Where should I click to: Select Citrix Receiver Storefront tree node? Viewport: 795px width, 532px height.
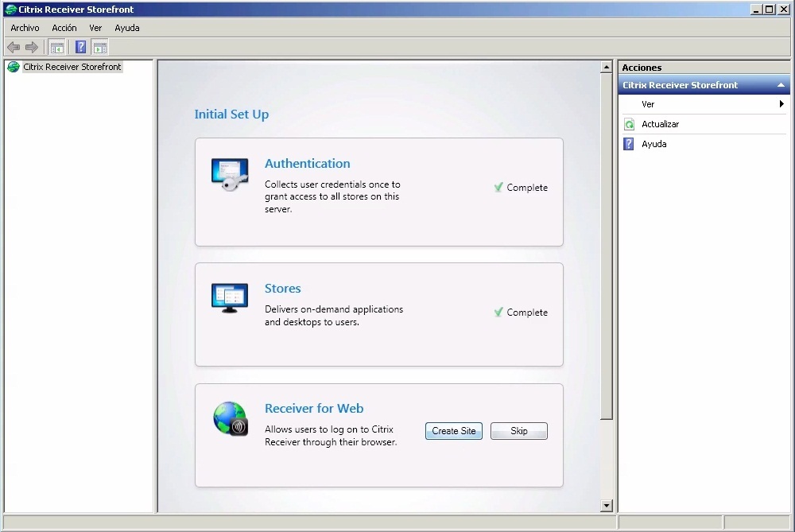pos(72,67)
